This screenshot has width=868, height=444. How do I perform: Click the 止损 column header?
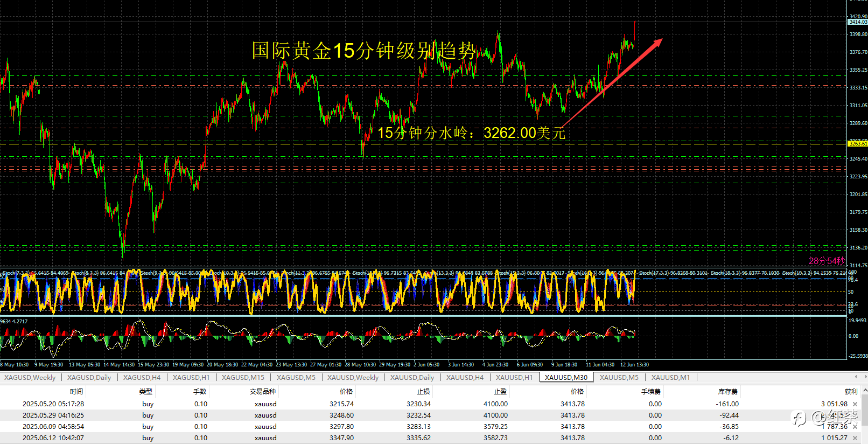click(x=423, y=392)
